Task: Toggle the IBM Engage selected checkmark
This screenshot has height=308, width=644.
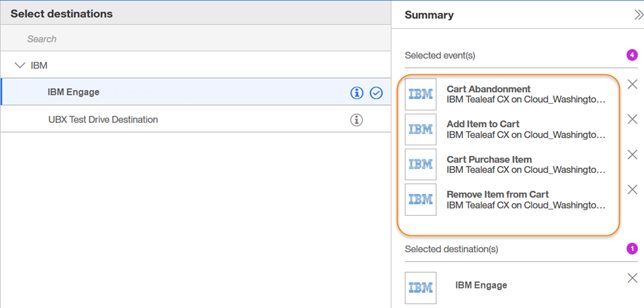Action: (376, 93)
